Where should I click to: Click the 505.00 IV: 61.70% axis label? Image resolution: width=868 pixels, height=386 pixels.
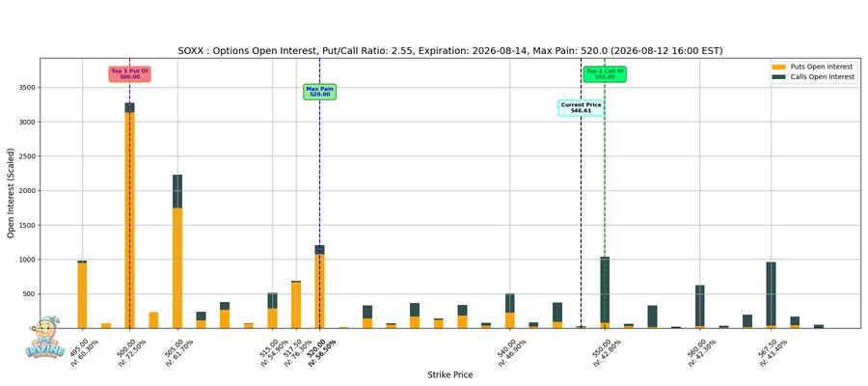[x=179, y=351]
